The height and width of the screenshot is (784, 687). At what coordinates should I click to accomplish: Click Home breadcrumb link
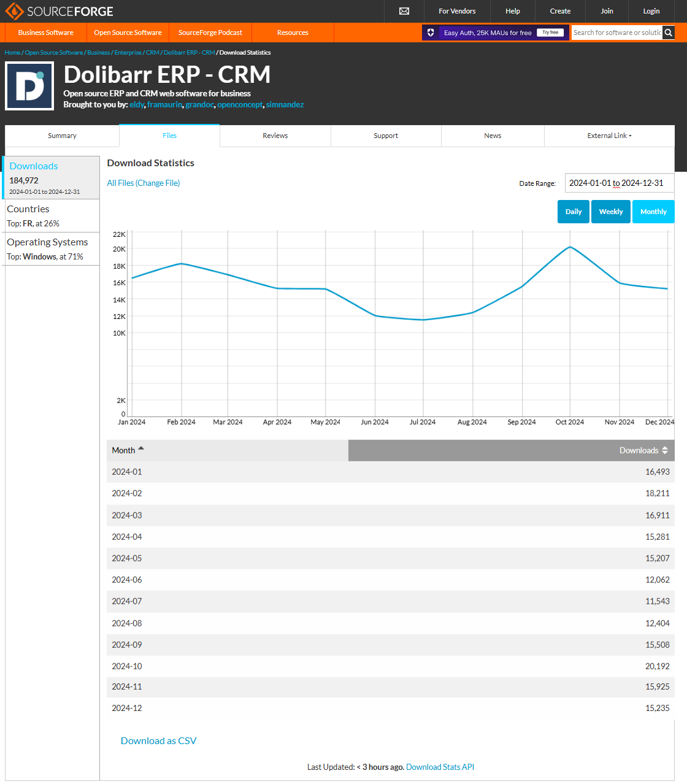point(12,53)
